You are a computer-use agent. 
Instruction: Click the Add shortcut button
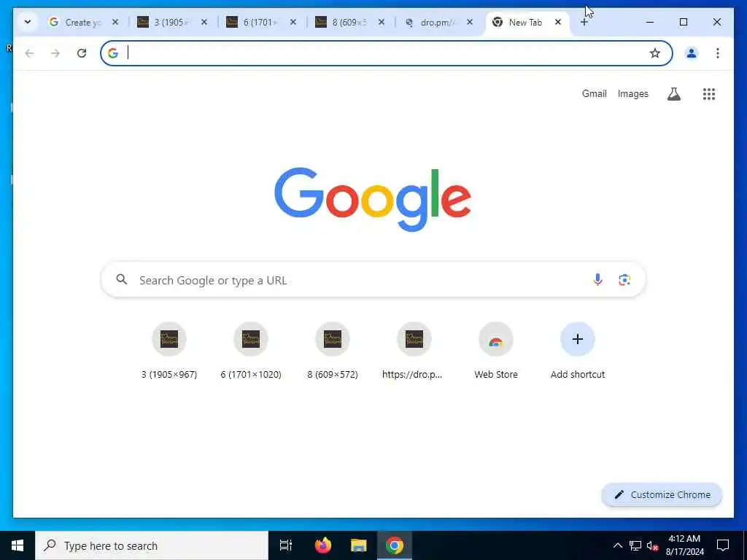[578, 351]
